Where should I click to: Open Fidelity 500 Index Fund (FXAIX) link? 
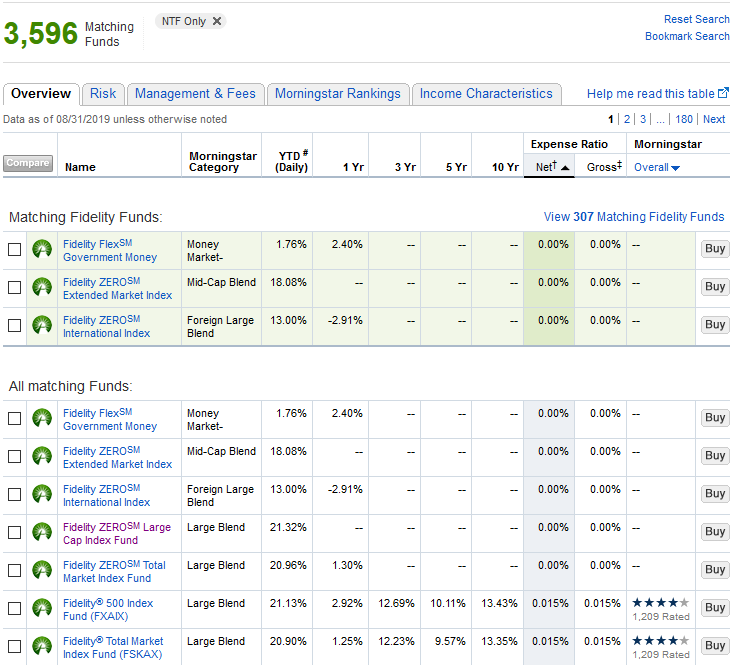(x=108, y=610)
